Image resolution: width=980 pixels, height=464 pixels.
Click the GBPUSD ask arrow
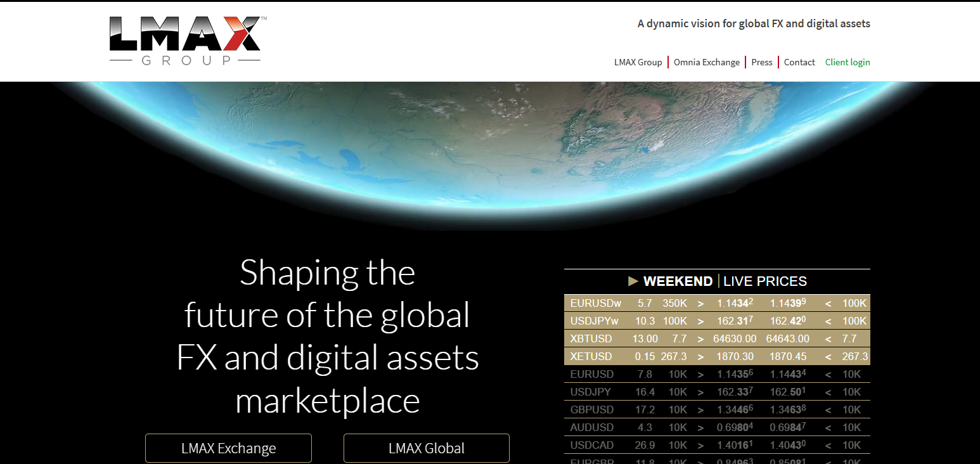coord(828,410)
